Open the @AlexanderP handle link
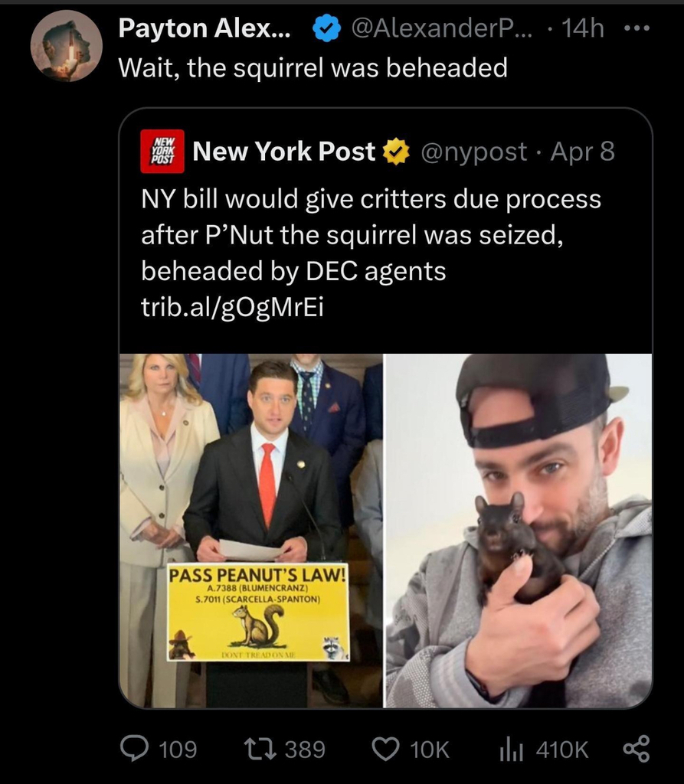The image size is (684, 784). pyautogui.click(x=442, y=28)
